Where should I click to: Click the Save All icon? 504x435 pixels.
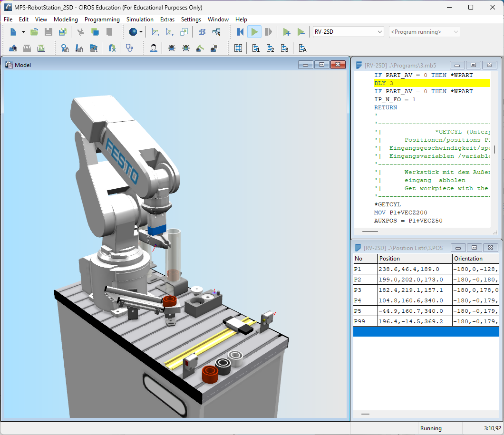point(63,32)
